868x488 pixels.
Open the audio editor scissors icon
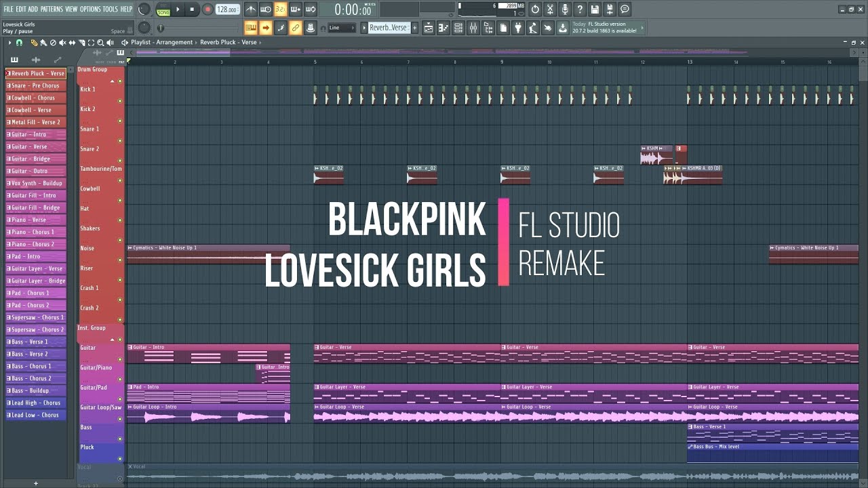point(550,9)
